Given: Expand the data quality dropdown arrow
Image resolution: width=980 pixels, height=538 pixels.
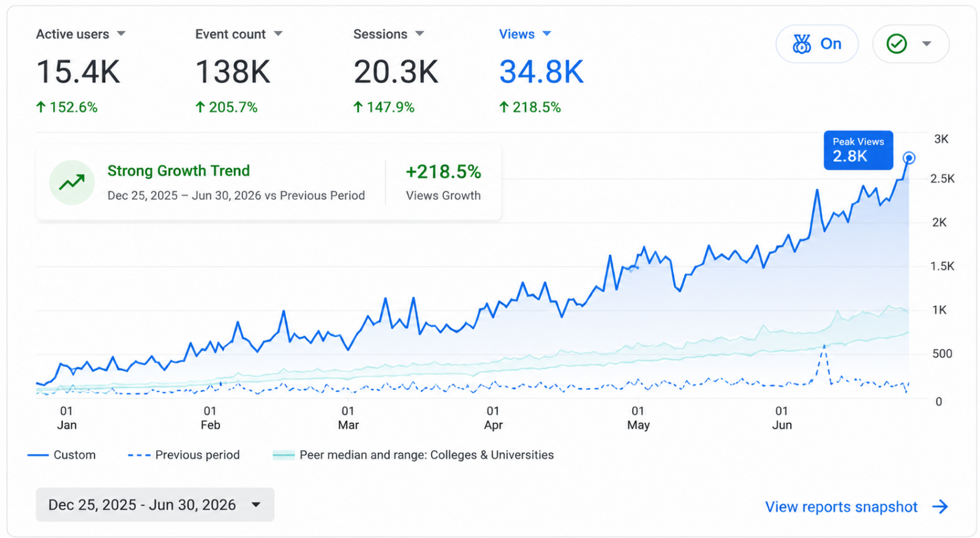Looking at the screenshot, I should pos(927,44).
